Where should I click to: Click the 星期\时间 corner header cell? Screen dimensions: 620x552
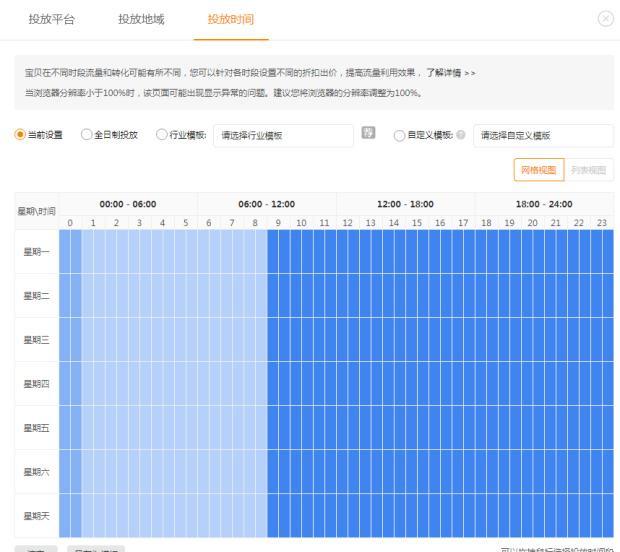(x=37, y=211)
